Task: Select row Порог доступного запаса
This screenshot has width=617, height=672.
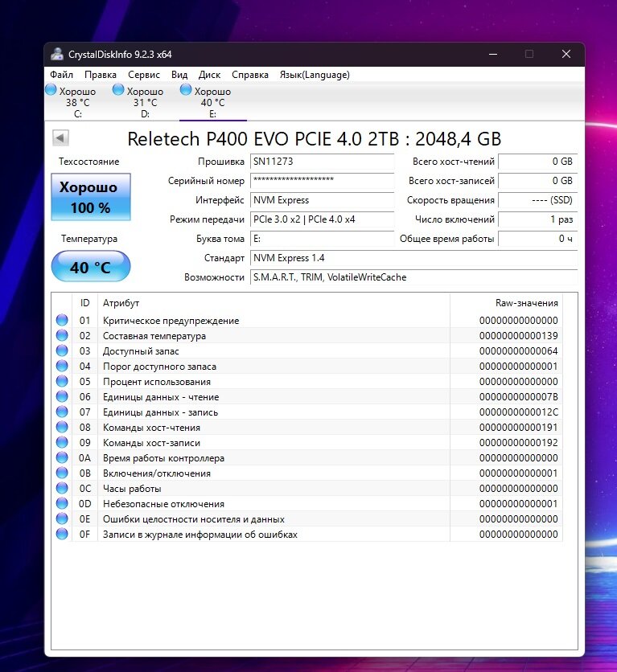Action: [x=307, y=366]
